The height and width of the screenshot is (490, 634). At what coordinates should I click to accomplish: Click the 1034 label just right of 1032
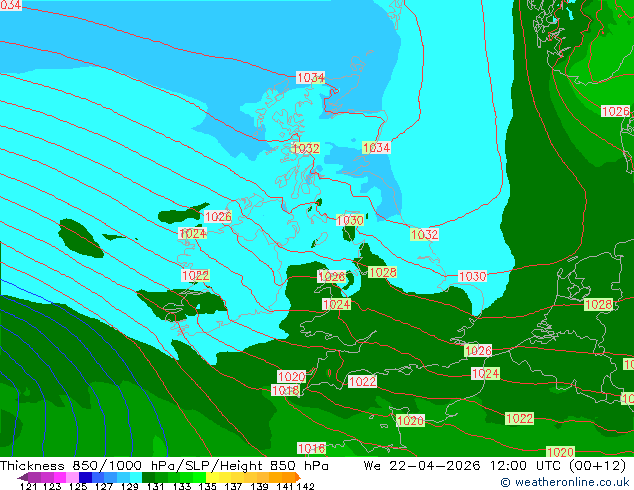click(376, 148)
